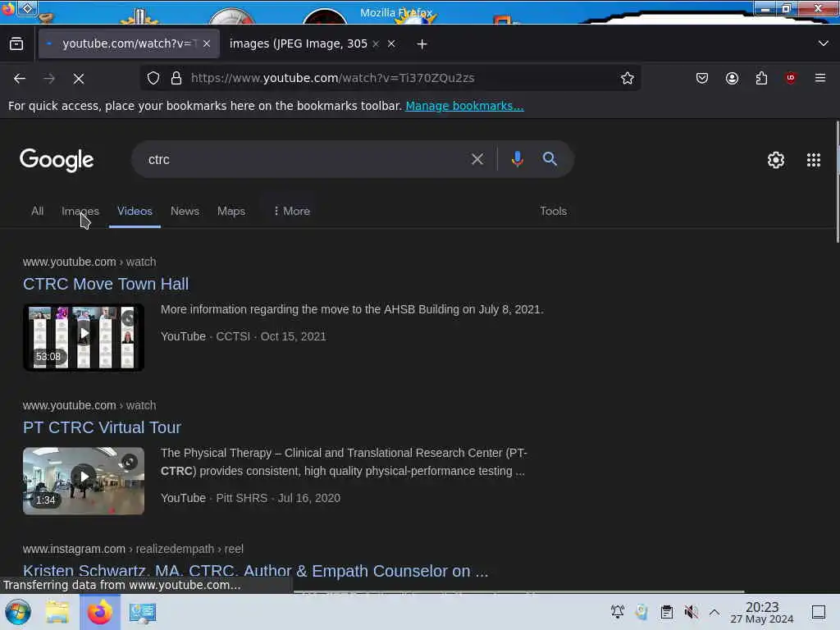View site security lock information
The image size is (840, 630).
[176, 78]
